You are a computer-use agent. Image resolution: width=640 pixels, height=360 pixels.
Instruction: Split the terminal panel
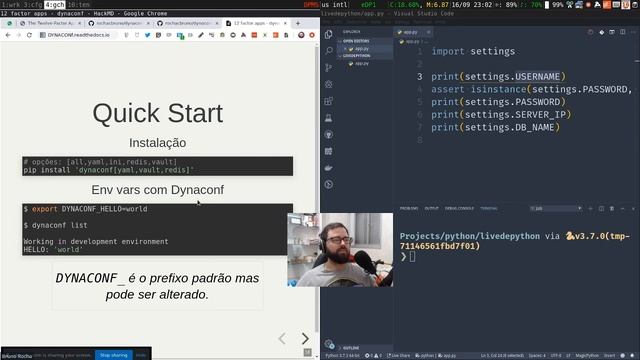[601, 209]
